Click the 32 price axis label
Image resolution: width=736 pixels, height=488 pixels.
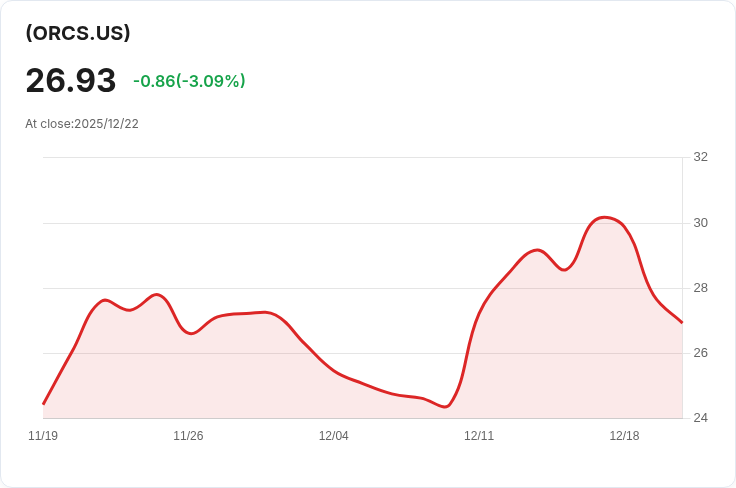click(x=700, y=157)
